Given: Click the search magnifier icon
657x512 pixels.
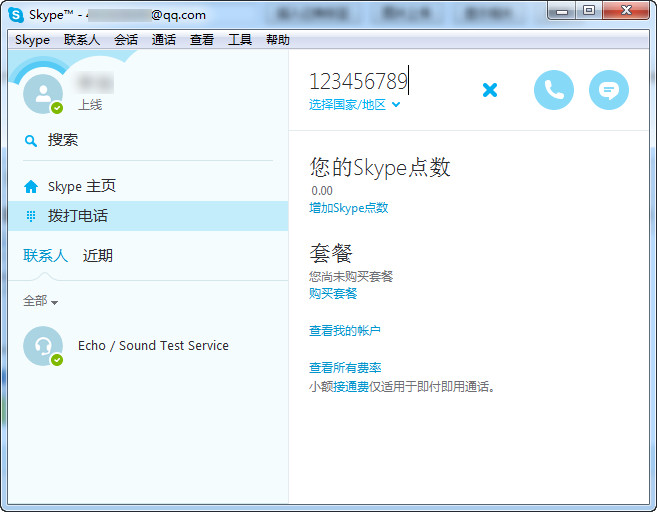Looking at the screenshot, I should tap(31, 141).
